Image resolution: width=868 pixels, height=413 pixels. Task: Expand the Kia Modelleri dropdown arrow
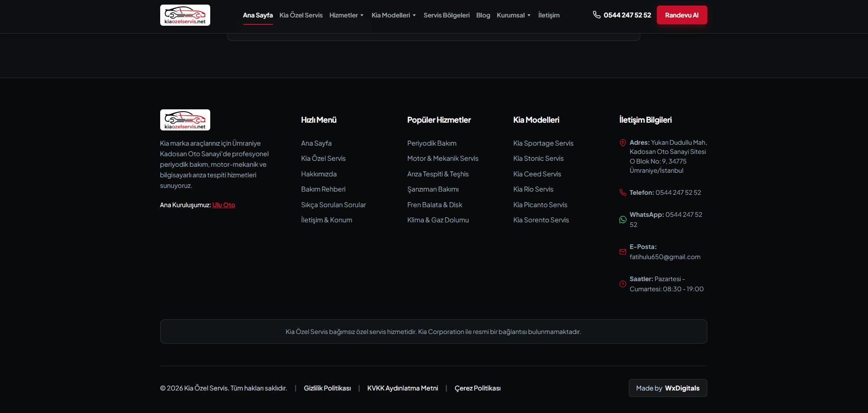(x=414, y=15)
